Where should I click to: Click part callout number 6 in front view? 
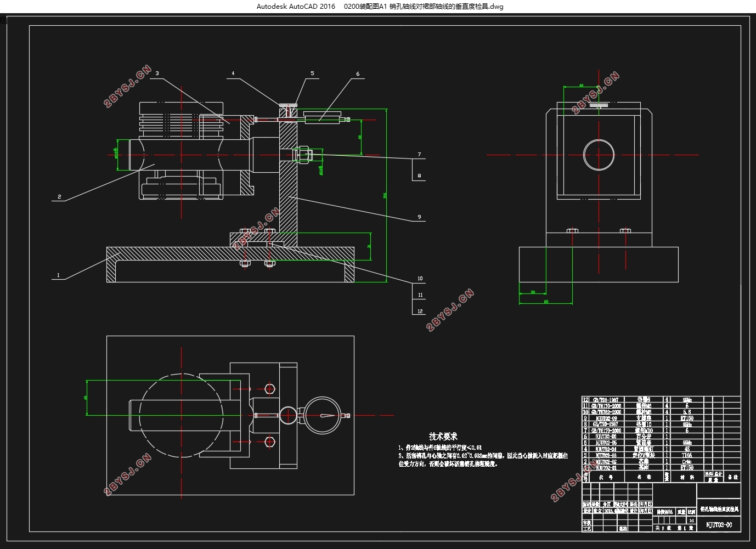point(358,73)
